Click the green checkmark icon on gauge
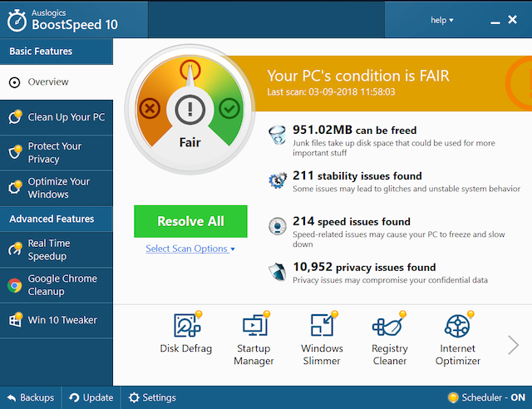Viewport: 532px width, 409px height. tap(229, 108)
